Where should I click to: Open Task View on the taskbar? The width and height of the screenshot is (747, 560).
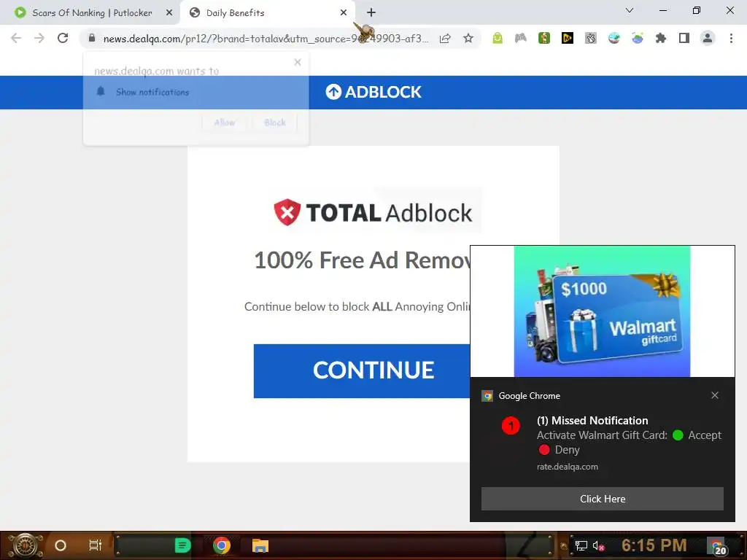(x=96, y=545)
